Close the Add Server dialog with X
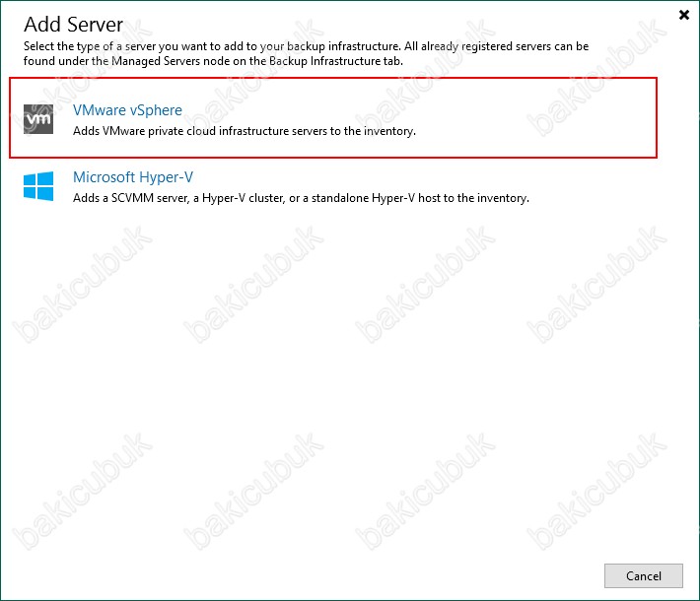Viewport: 700px width, 601px height. [684, 15]
